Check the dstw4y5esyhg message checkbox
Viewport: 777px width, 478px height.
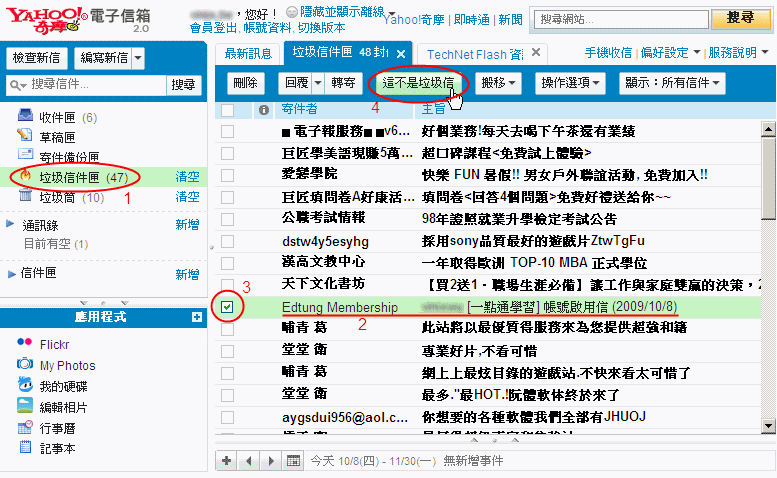click(227, 241)
